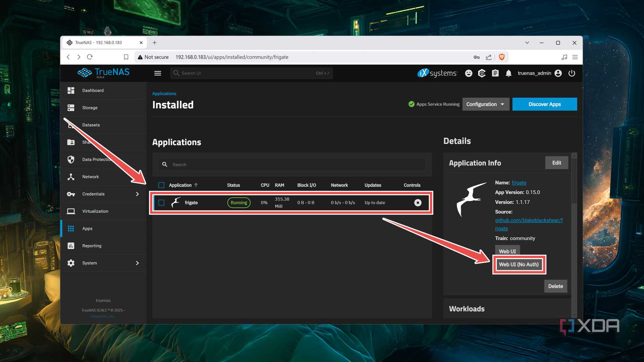Open the Configuration dropdown
This screenshot has width=644, height=362.
click(x=486, y=104)
